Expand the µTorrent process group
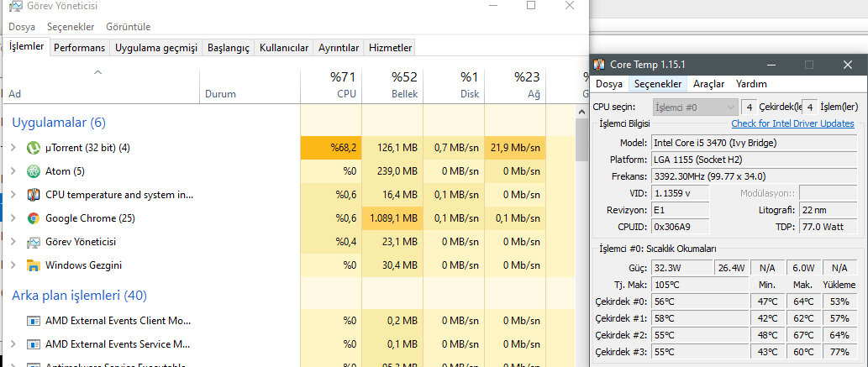The image size is (868, 367). (13, 148)
